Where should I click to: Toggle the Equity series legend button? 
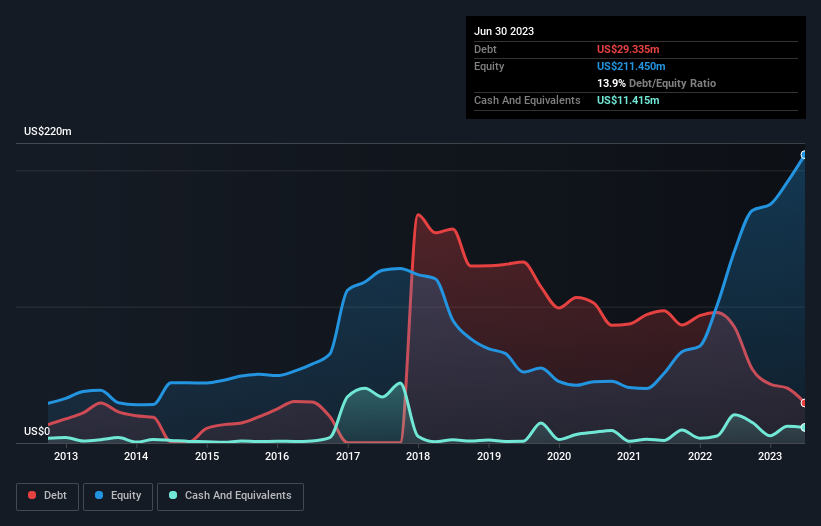pyautogui.click(x=118, y=496)
